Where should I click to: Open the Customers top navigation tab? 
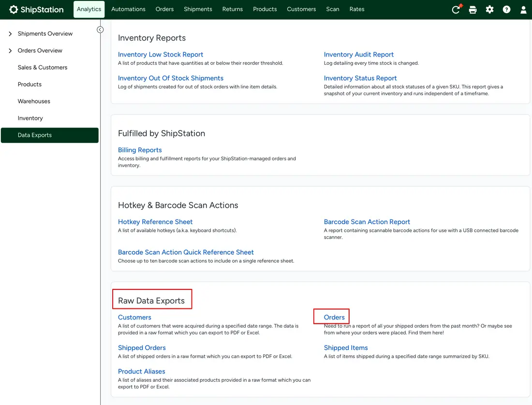coord(301,9)
